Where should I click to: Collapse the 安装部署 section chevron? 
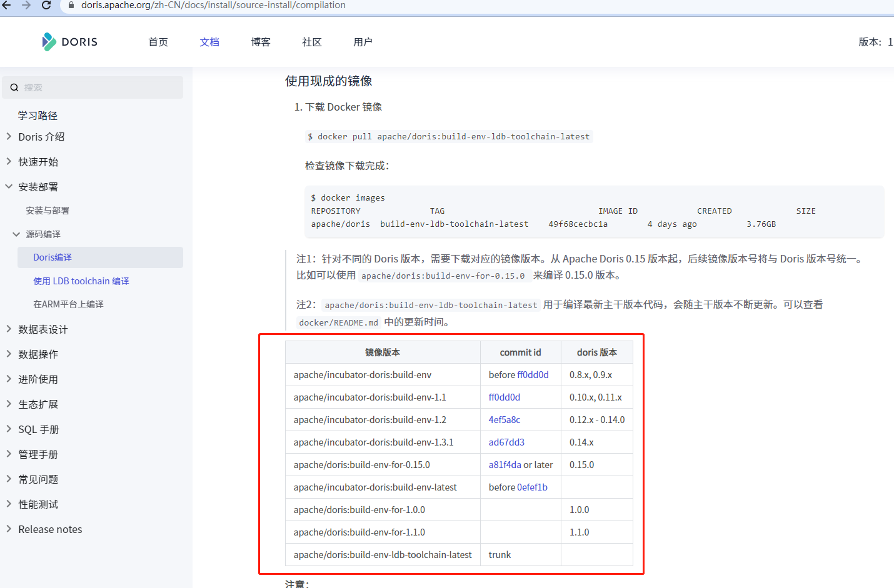coord(9,186)
